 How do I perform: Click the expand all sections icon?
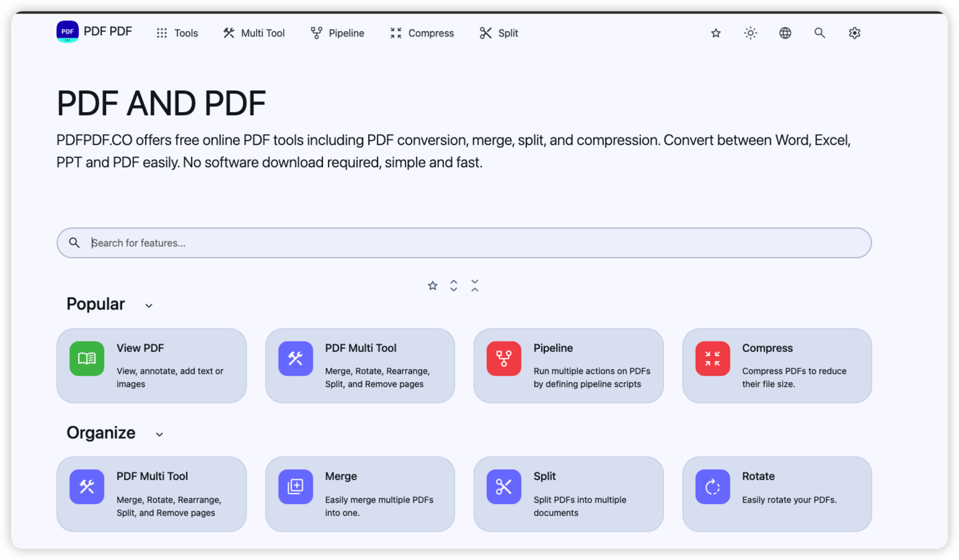click(454, 286)
